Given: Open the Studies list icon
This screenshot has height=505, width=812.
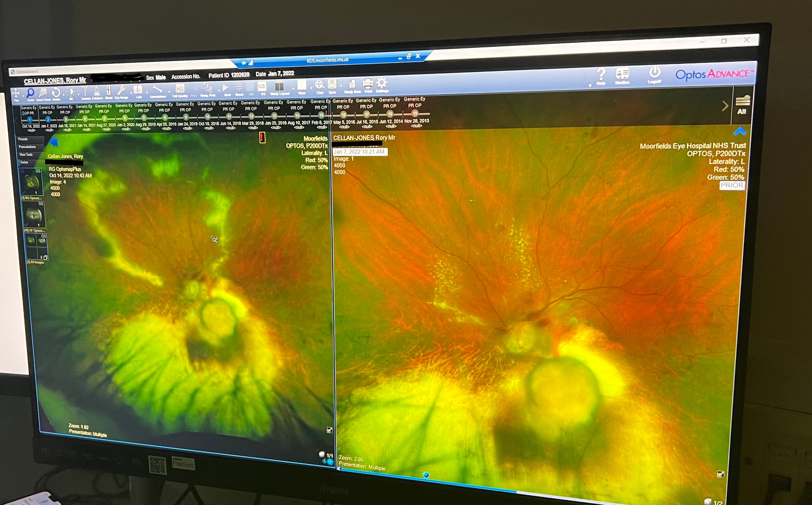Looking at the screenshot, I should pos(622,73).
